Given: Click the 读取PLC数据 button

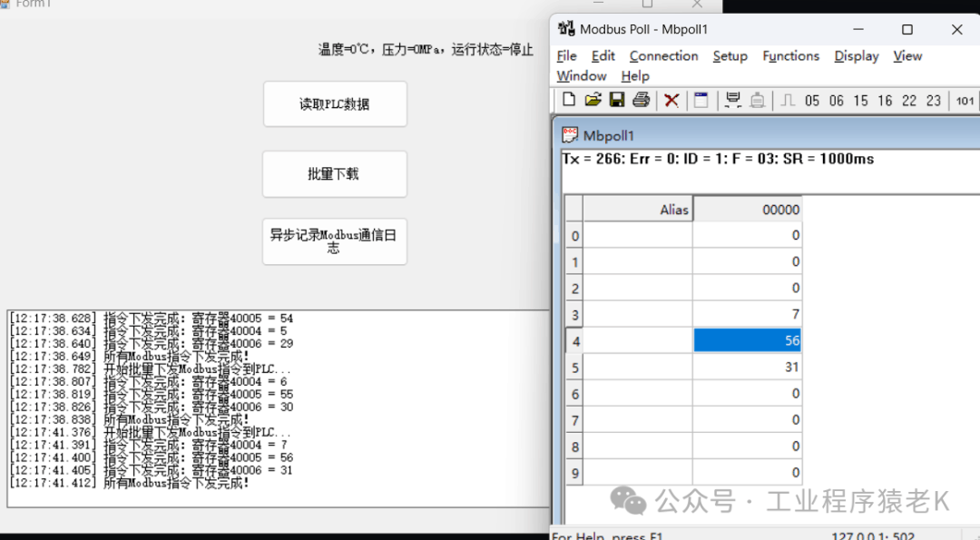Looking at the screenshot, I should point(335,104).
